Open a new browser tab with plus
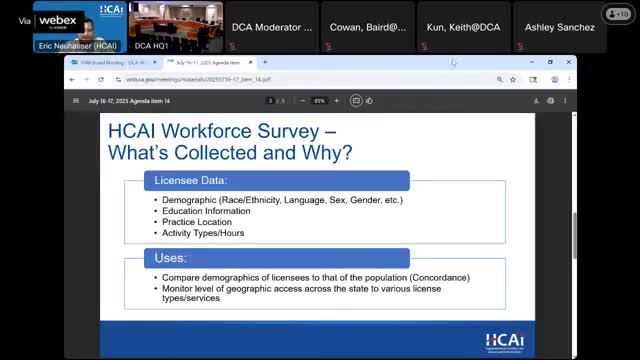 (265, 62)
